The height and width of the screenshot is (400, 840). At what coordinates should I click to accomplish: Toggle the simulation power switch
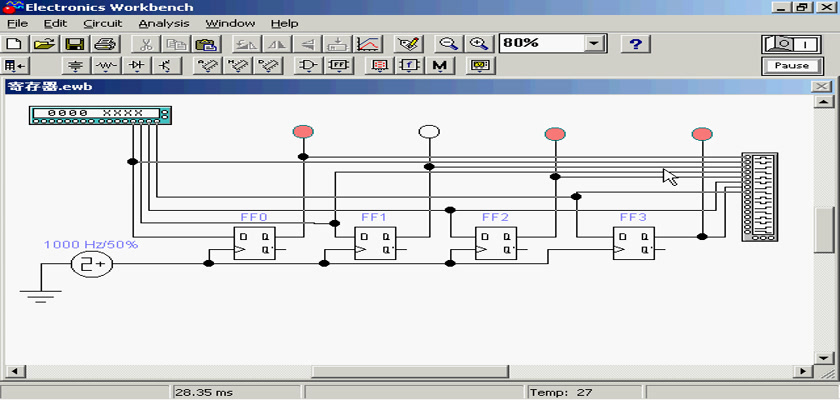tap(791, 44)
